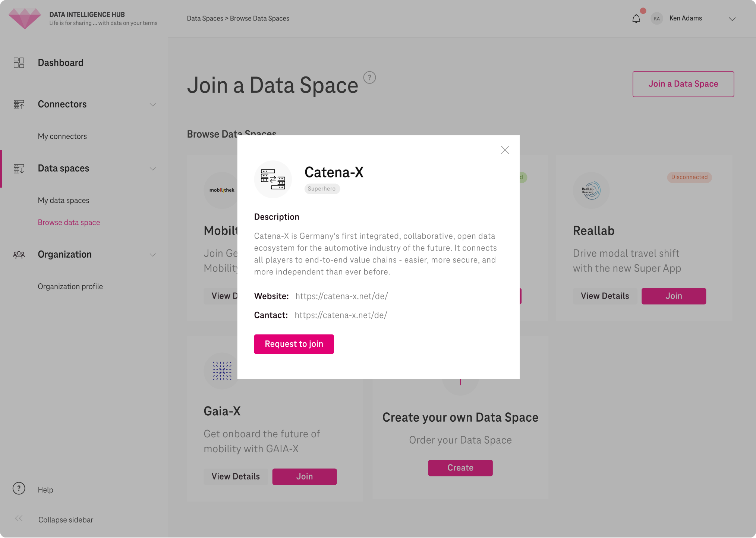Viewport: 756px width, 538px height.
Task: Select Organization profile in sidebar
Action: (x=70, y=286)
